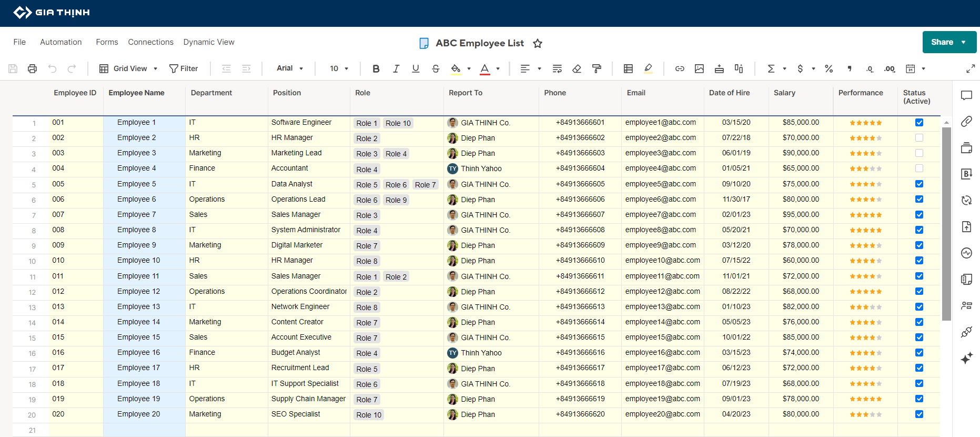
Task: Uncheck Status checkbox for Employee 1
Action: 919,123
